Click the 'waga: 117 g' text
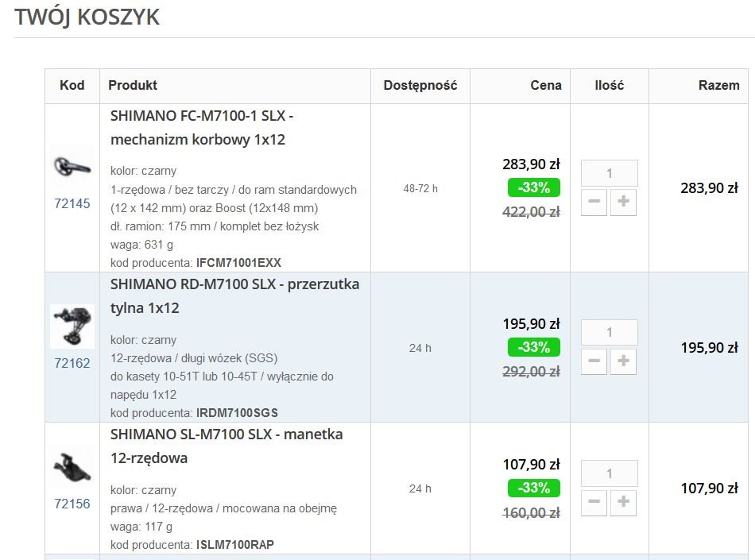 click(x=141, y=527)
